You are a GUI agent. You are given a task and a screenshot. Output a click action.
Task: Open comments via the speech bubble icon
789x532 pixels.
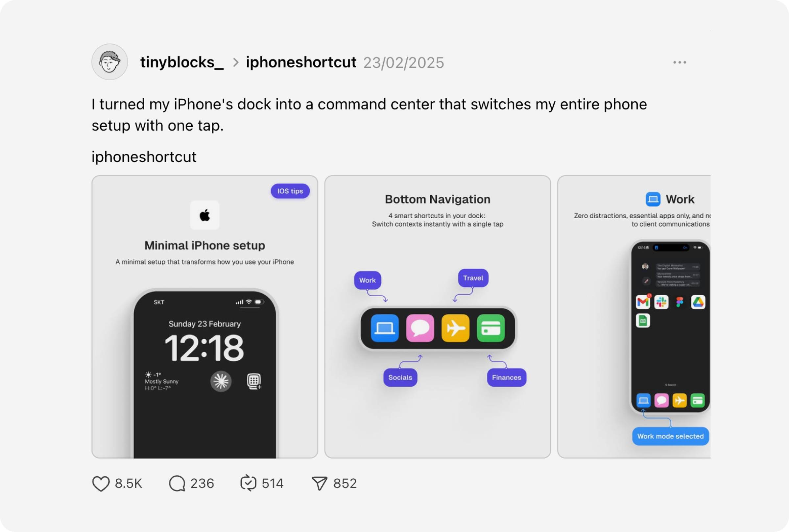pyautogui.click(x=177, y=483)
